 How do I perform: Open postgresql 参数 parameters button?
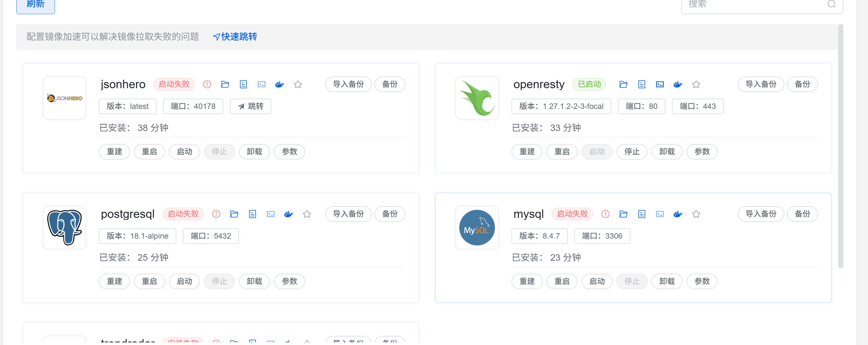pos(289,281)
